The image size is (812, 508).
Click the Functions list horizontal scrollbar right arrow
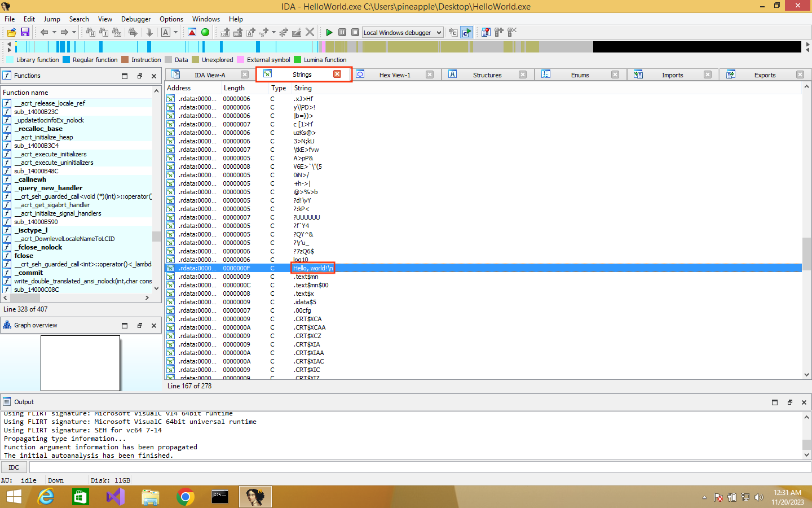pyautogui.click(x=147, y=297)
